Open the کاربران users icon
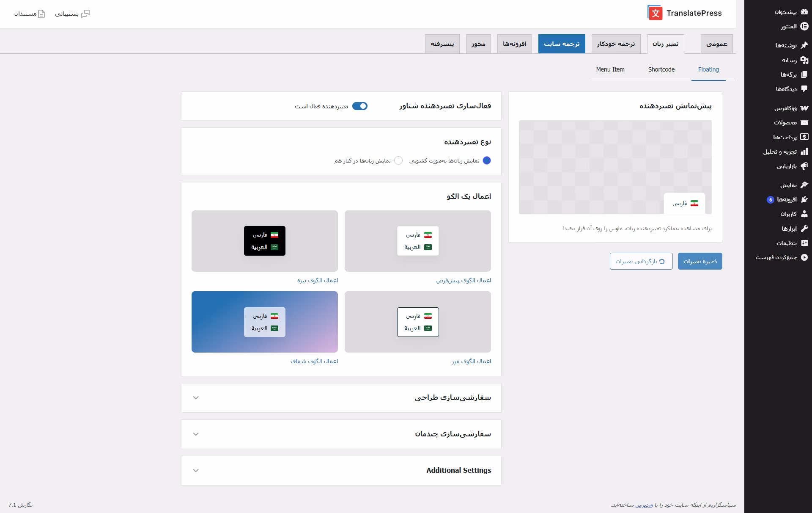The height and width of the screenshot is (513, 812). [x=804, y=214]
